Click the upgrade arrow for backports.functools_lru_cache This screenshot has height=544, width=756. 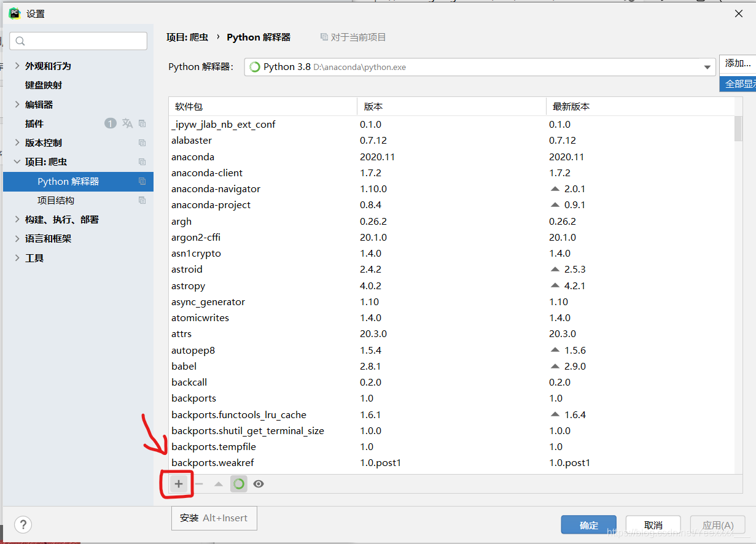(x=555, y=414)
